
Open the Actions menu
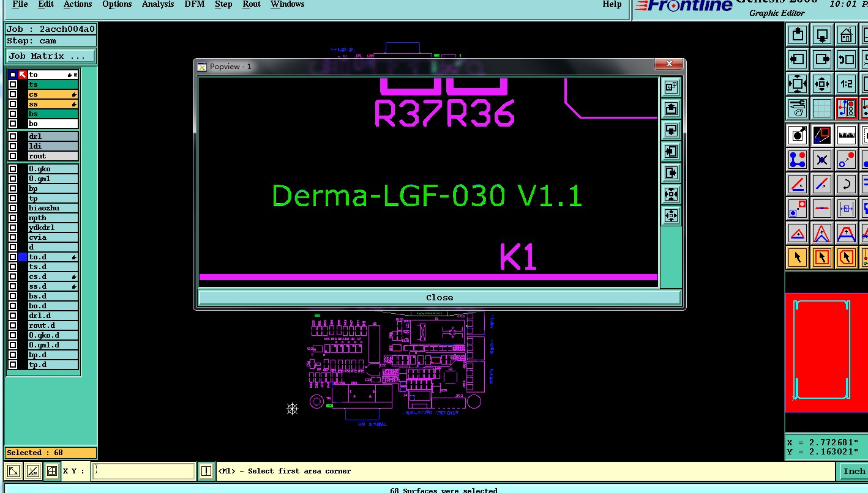(x=78, y=4)
